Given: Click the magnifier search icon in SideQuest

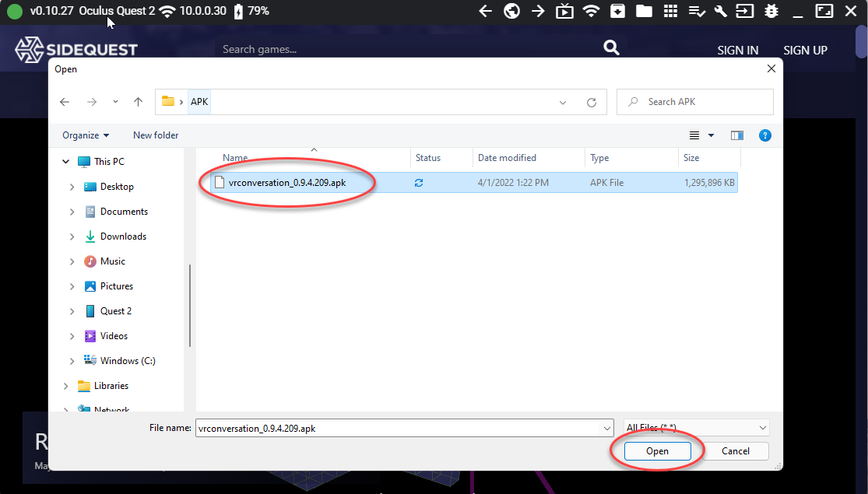Looking at the screenshot, I should (611, 47).
